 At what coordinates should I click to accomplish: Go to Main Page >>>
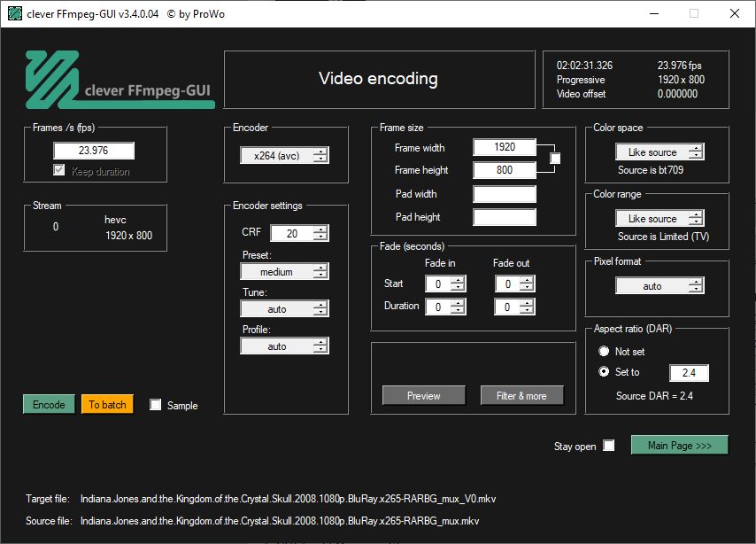click(x=680, y=445)
